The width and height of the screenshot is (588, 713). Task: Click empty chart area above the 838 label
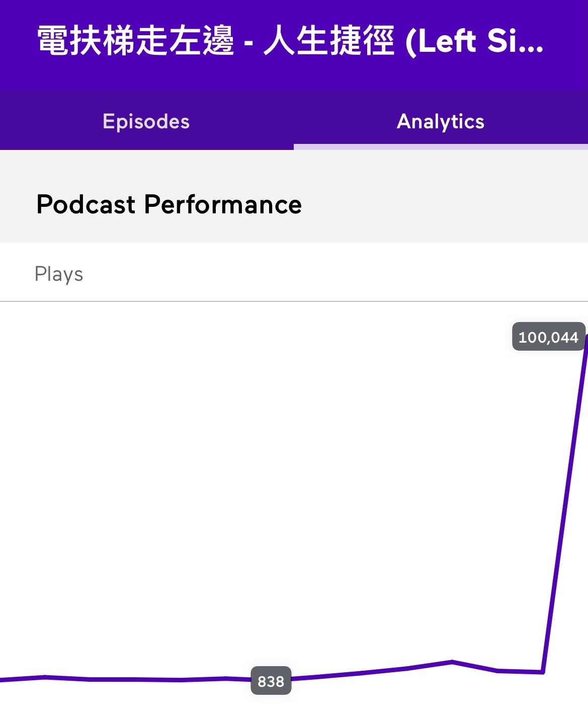coord(271,503)
